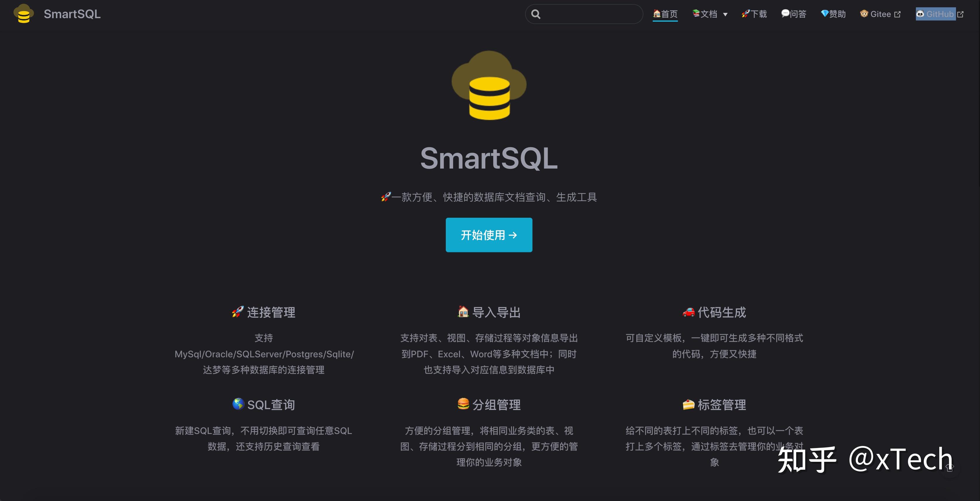Click the red car icon beside 代码生成
980x501 pixels.
coord(688,312)
